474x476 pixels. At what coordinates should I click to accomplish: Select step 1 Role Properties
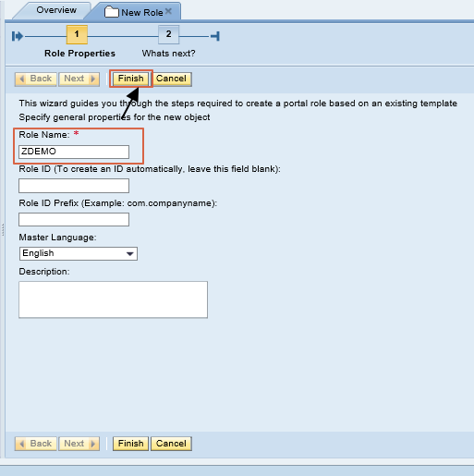(77, 34)
